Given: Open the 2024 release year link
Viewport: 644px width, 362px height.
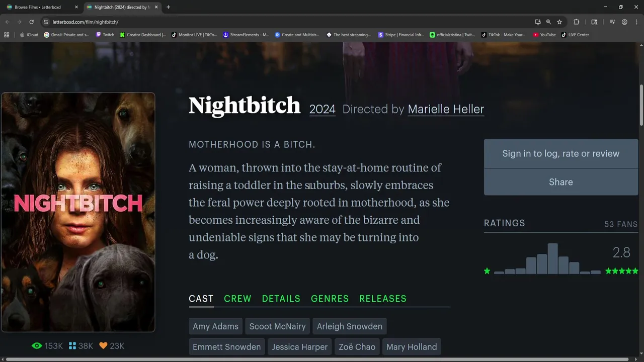Looking at the screenshot, I should point(323,109).
